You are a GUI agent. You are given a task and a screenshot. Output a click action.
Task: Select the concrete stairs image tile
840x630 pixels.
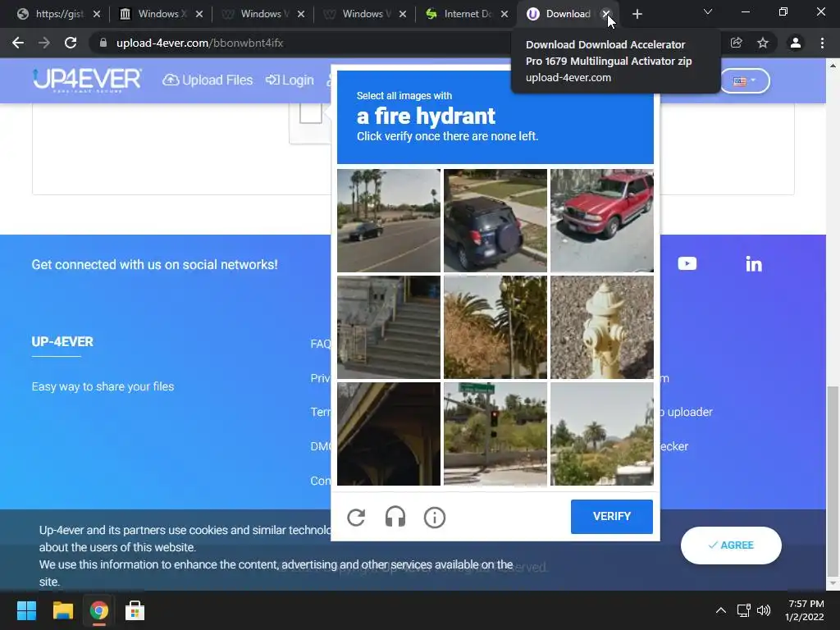(389, 327)
